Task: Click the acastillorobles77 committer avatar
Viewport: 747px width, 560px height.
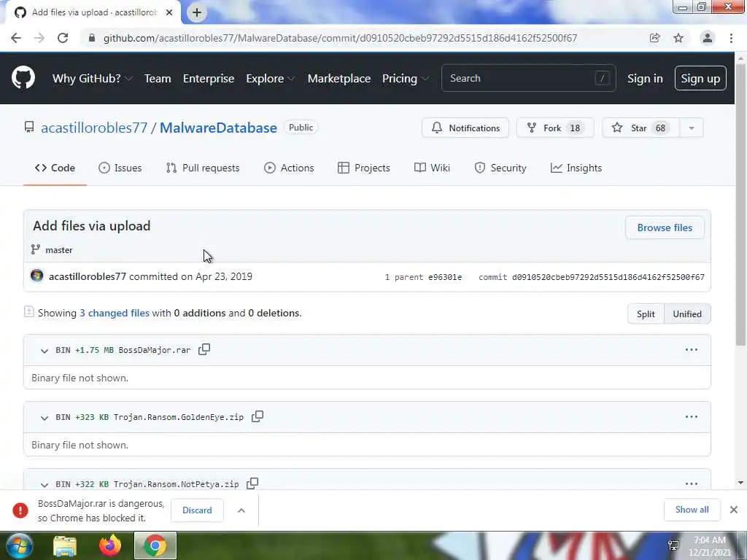Action: [36, 276]
